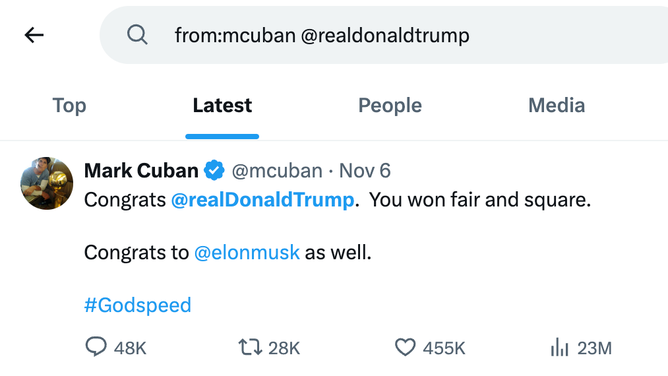Viewport: 668px width, 376px height.
Task: Open the #Godspeed hashtag
Action: coord(138,305)
